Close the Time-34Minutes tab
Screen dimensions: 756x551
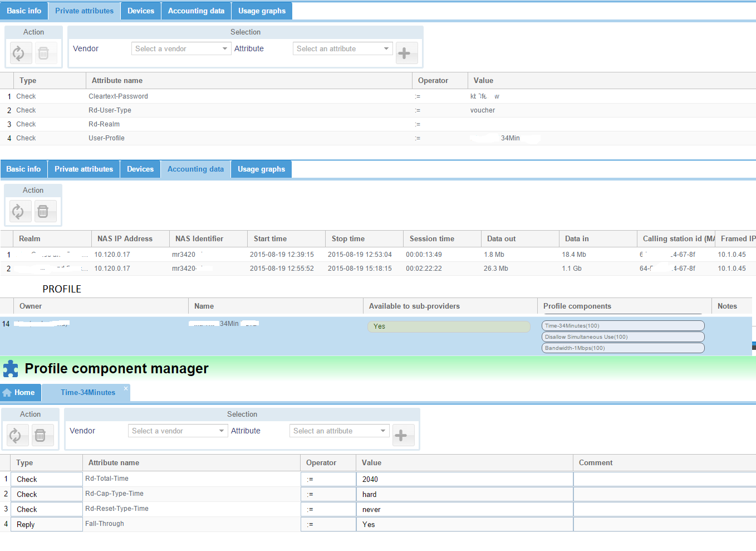coord(126,388)
